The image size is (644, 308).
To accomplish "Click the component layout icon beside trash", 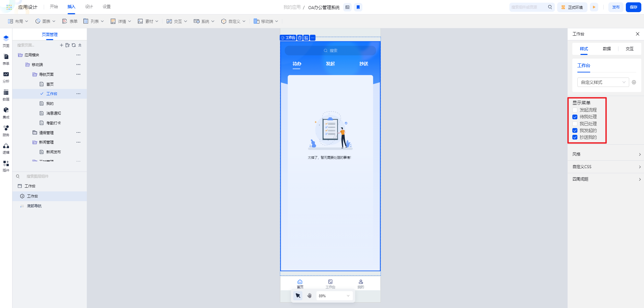I will pos(306,38).
